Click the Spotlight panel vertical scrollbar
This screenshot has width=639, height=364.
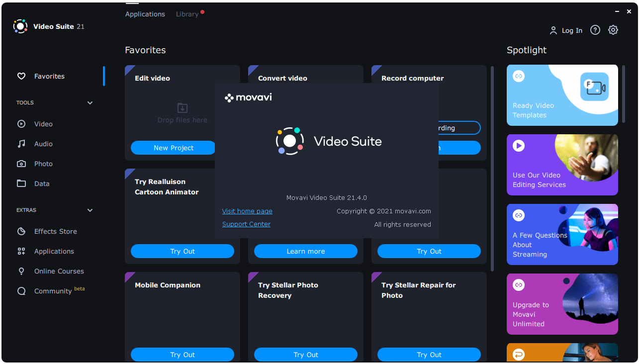click(624, 94)
